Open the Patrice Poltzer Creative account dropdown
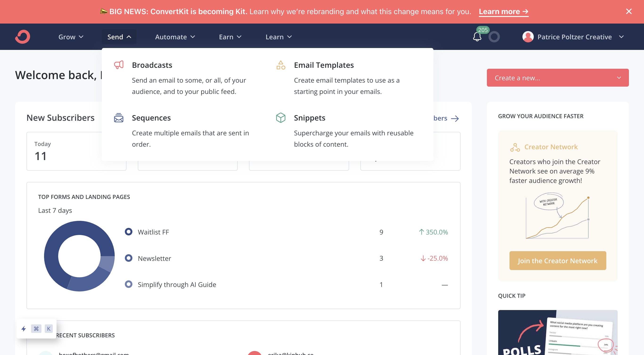Viewport: 644px width, 355px height. point(573,37)
